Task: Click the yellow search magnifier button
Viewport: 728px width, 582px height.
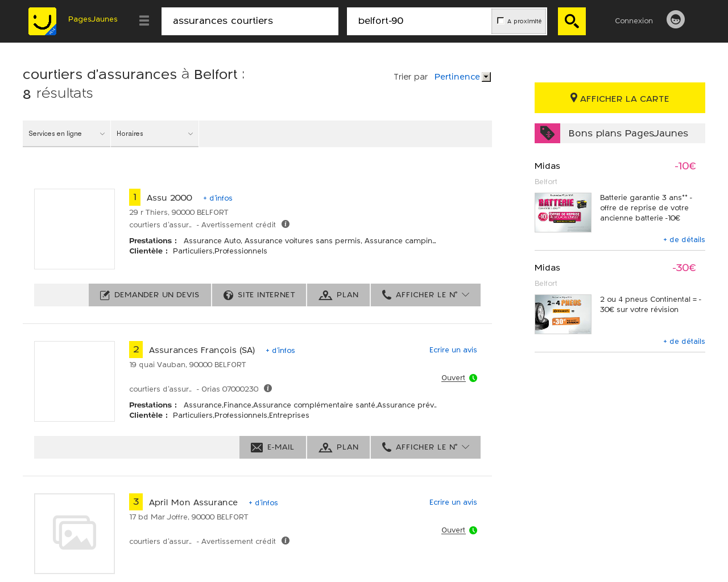Action: click(x=572, y=21)
